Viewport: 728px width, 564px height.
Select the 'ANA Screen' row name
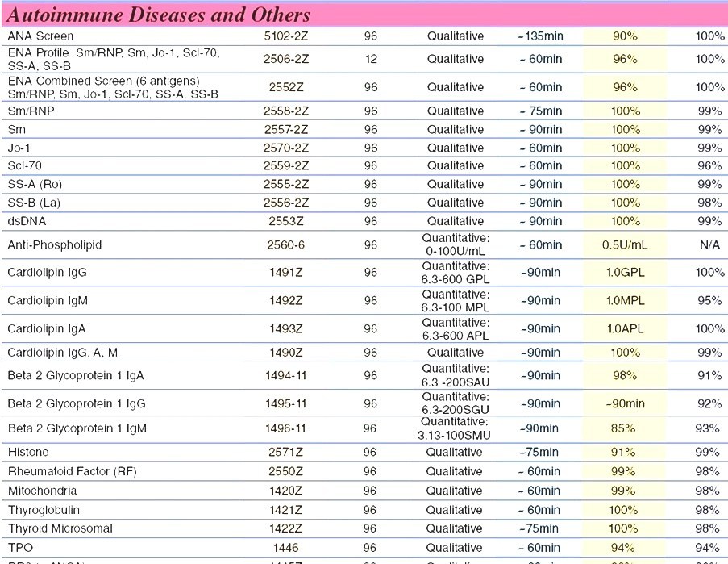click(x=40, y=36)
